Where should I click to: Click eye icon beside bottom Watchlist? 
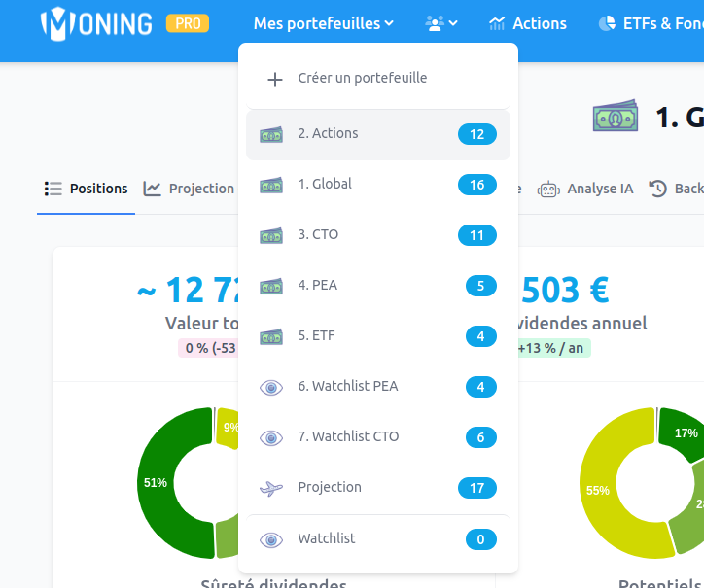click(271, 540)
